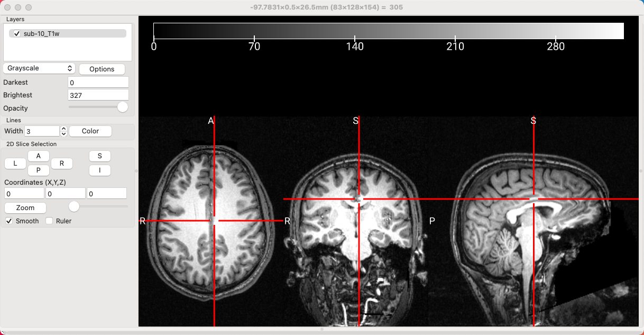Open the Grayscale colormap dropdown
This screenshot has height=335, width=644.
coord(40,68)
